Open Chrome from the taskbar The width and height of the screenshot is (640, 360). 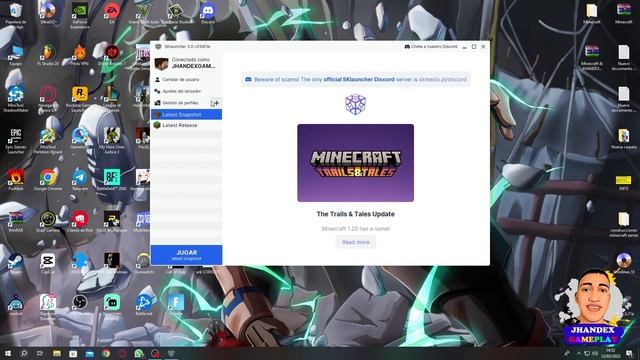tap(106, 353)
